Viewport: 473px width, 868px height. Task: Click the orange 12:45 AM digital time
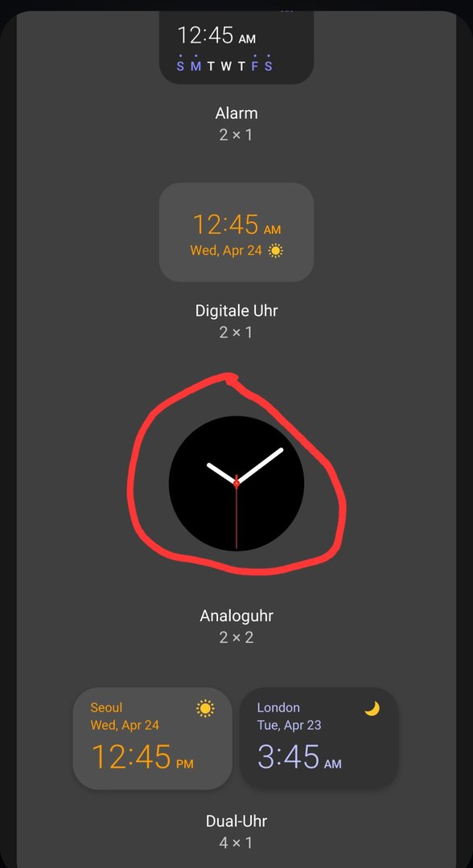[x=236, y=225]
